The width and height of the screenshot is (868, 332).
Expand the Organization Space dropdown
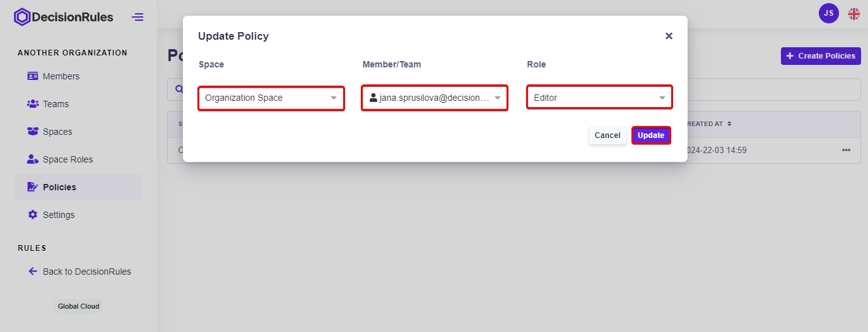coord(271,98)
